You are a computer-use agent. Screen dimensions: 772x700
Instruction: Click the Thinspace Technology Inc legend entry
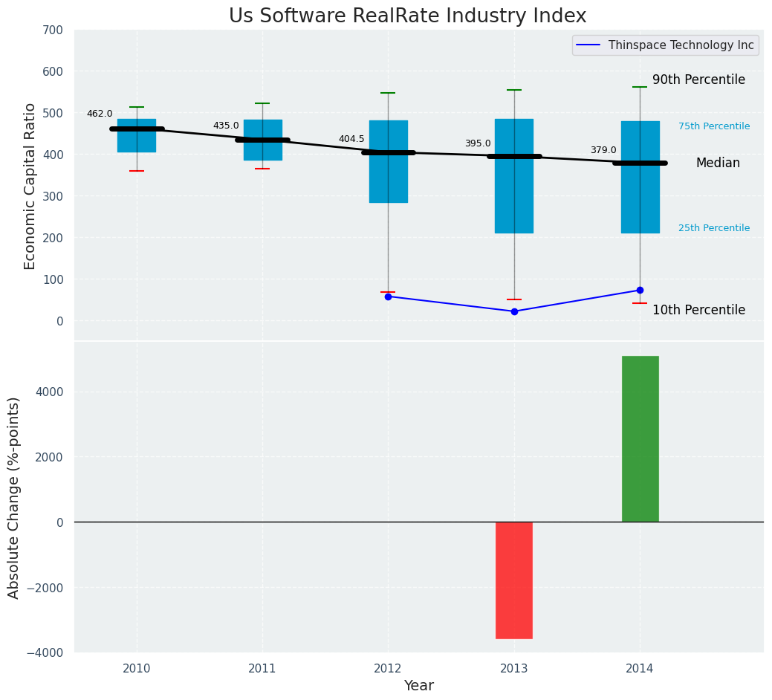coord(666,45)
